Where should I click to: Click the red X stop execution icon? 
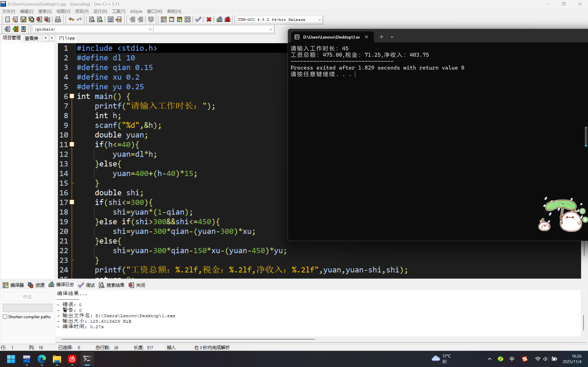(x=209, y=20)
